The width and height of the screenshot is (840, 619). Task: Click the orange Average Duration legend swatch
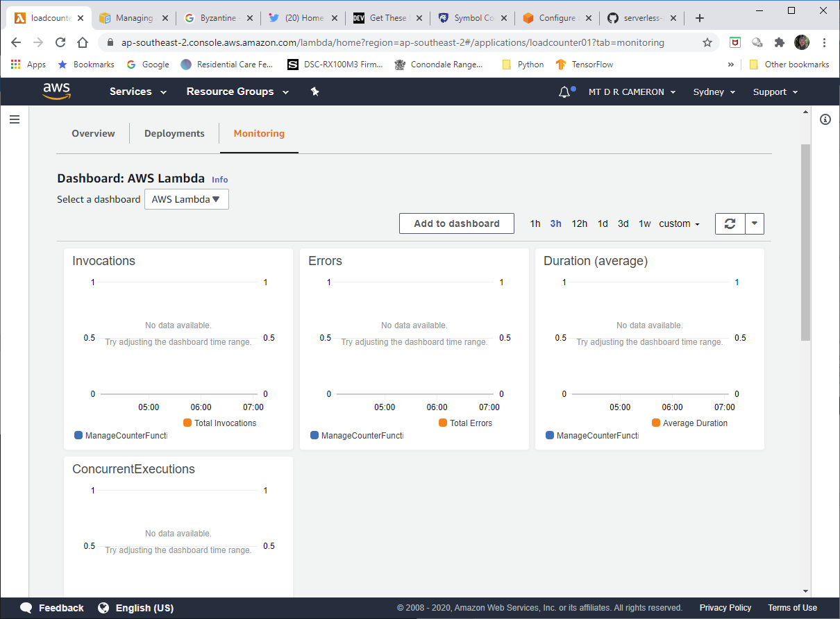click(656, 423)
